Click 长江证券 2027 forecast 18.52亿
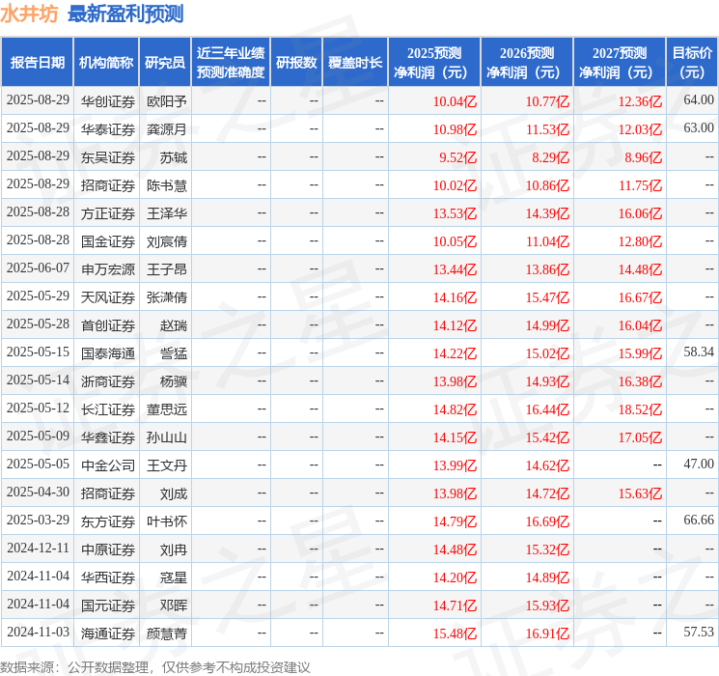 640,409
